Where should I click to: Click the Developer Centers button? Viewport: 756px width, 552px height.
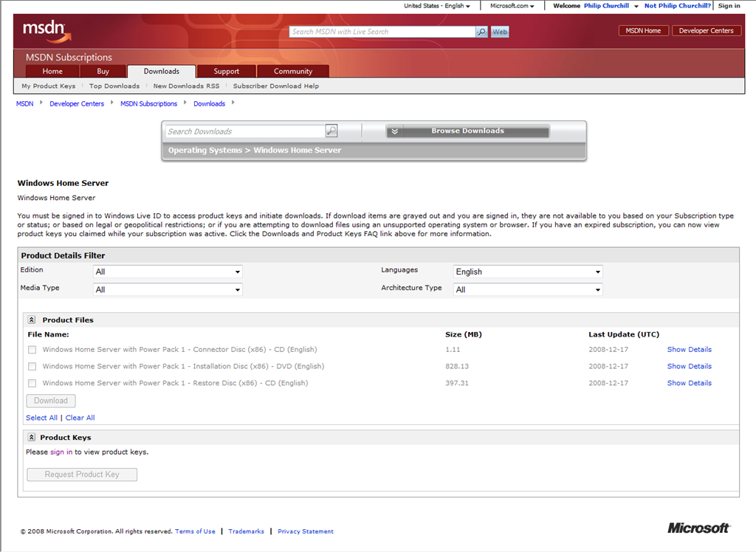[x=706, y=30]
